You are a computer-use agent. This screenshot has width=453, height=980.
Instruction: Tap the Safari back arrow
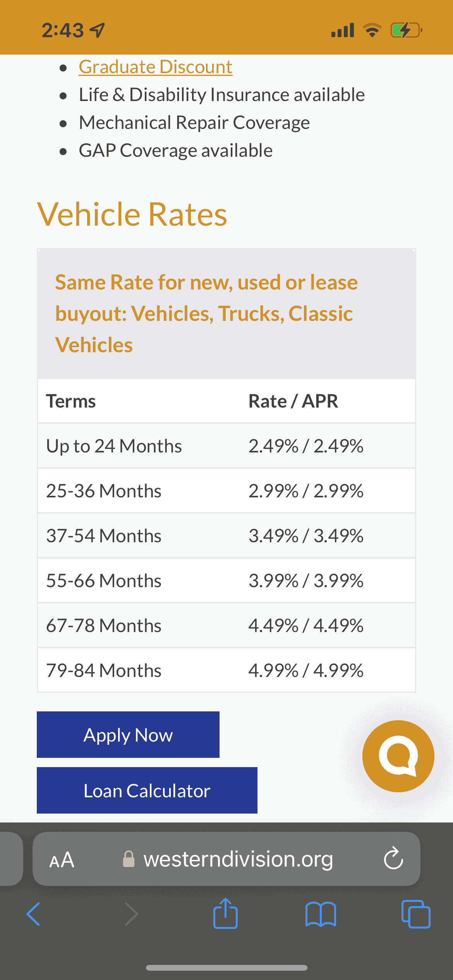pos(33,914)
